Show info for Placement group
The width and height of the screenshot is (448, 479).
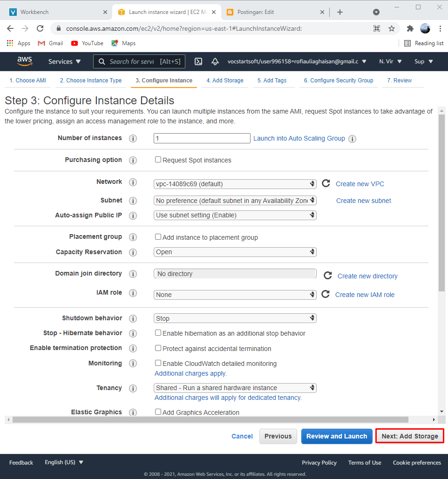pyautogui.click(x=133, y=237)
